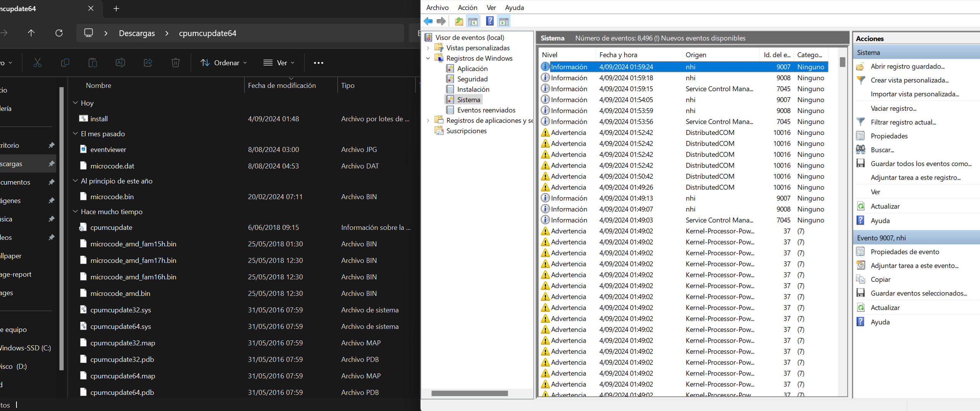Close the cpumcupdate64 Explorer tab
Viewport: 980px width, 411px height.
[91, 8]
